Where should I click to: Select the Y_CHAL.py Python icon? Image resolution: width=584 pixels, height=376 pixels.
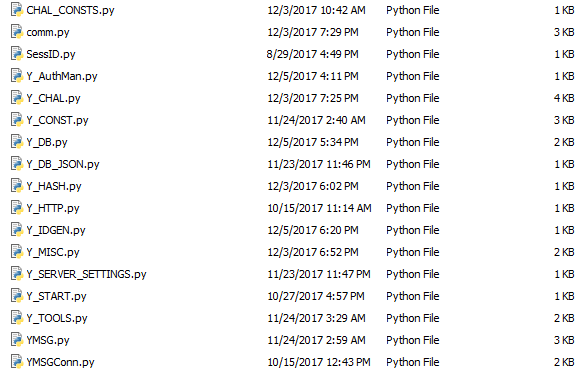(x=17, y=98)
